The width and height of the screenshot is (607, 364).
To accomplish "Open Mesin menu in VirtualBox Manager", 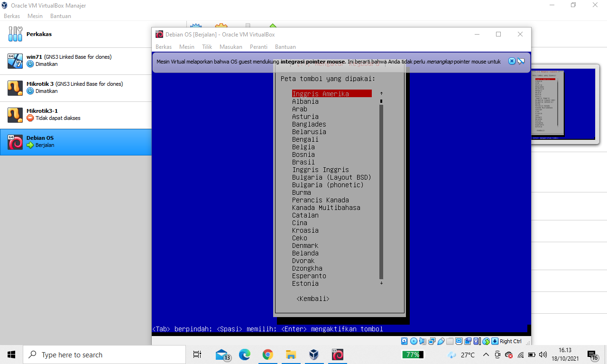I will [x=35, y=16].
